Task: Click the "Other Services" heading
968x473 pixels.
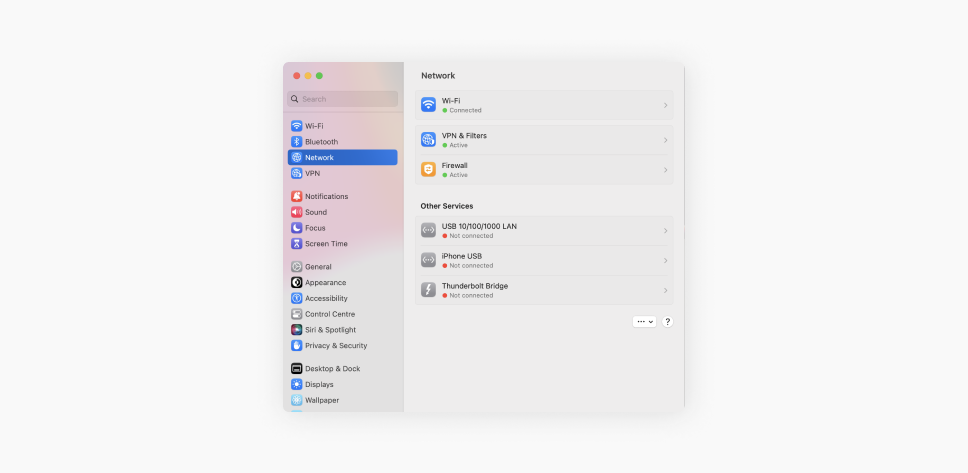Action: coord(447,206)
